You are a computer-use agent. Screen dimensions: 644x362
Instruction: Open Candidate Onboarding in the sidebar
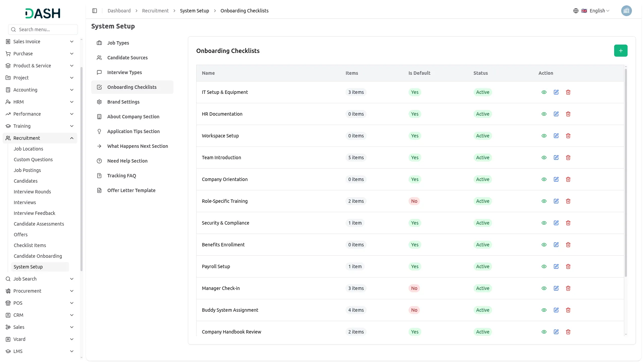click(x=38, y=256)
